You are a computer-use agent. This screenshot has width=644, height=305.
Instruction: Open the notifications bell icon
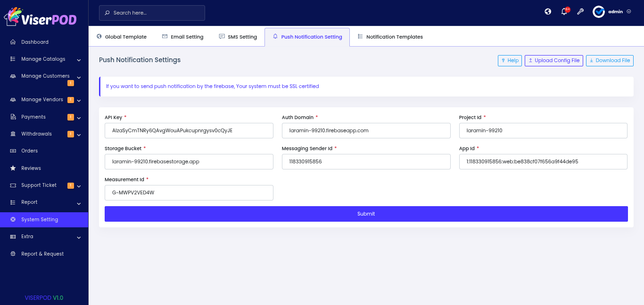click(564, 12)
